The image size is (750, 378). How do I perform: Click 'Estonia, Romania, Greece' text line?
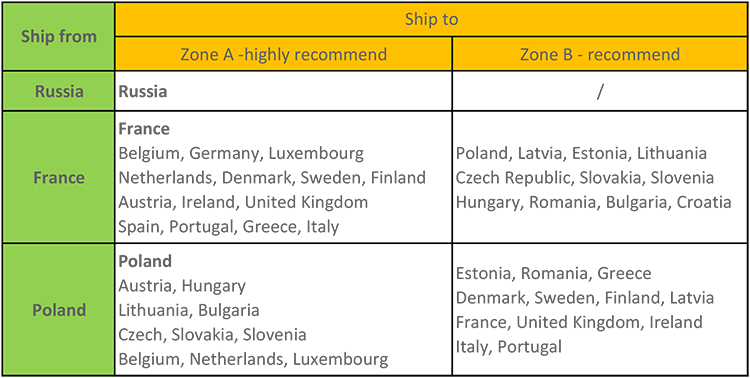point(553,274)
